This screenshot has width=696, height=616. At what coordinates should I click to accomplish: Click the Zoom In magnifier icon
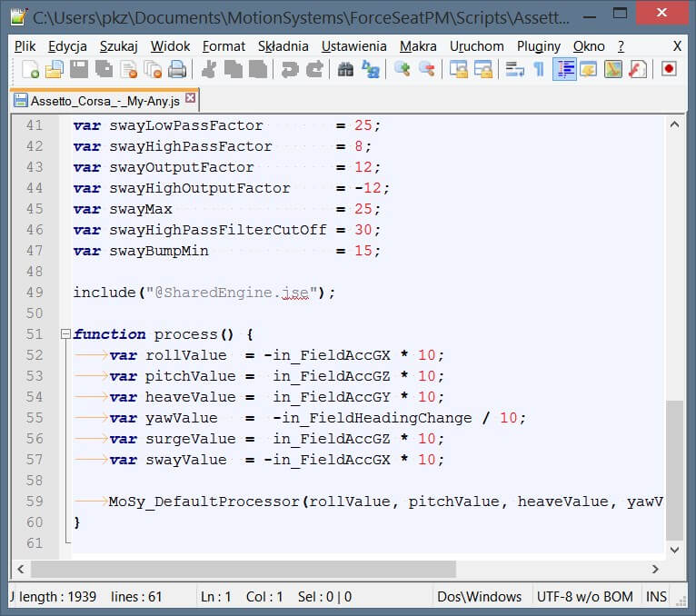pyautogui.click(x=403, y=70)
